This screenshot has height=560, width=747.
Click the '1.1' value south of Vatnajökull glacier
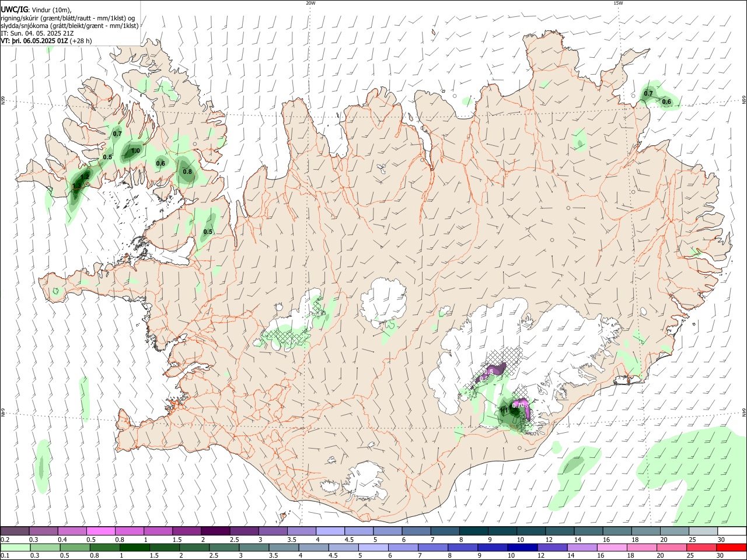505,410
